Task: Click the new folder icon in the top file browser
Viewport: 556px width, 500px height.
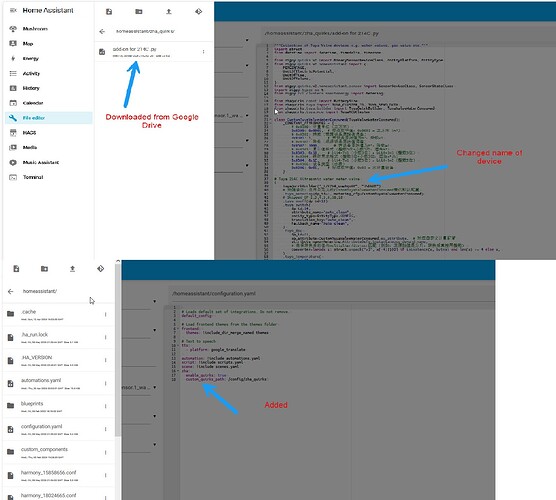Action: (139, 12)
